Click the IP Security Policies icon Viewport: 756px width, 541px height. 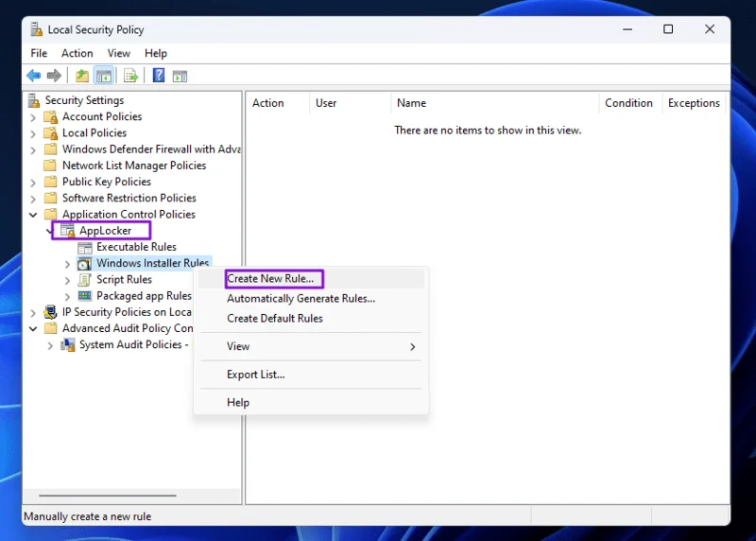coord(50,312)
